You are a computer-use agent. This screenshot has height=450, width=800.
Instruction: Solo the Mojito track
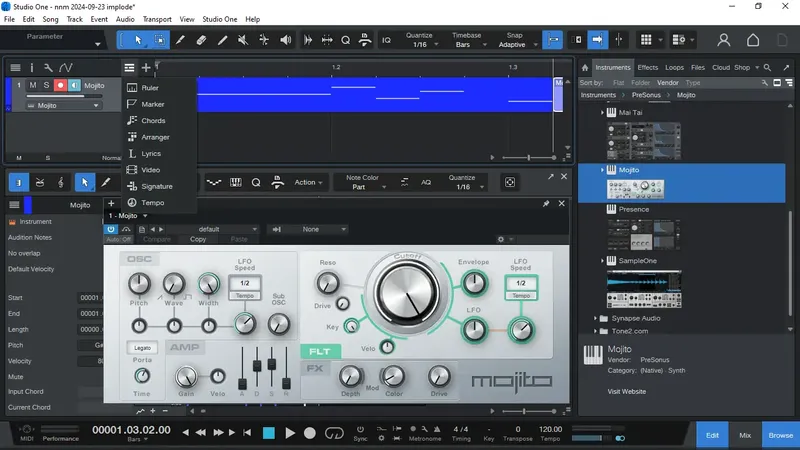click(46, 86)
